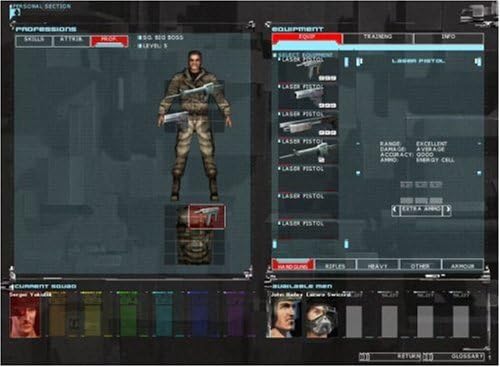Click the right arrow beside Extra Ammo
Viewport: 500px width, 367px height.
coord(448,210)
